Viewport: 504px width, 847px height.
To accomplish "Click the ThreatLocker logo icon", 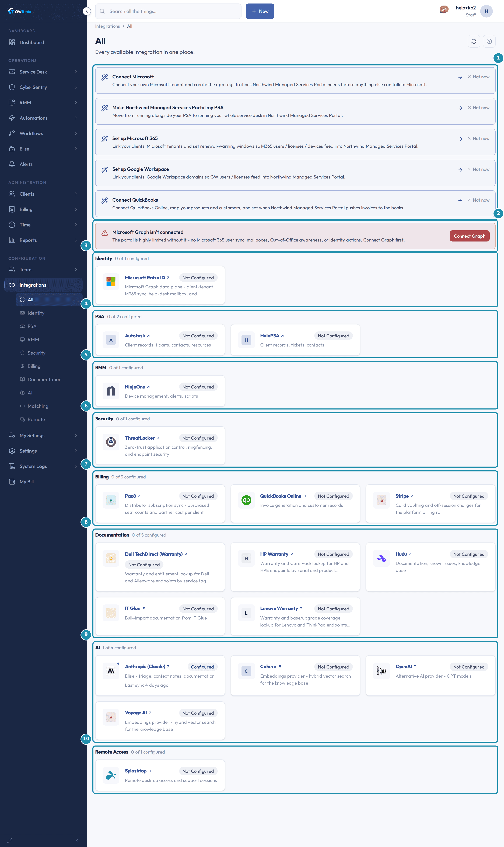I will 111,442.
